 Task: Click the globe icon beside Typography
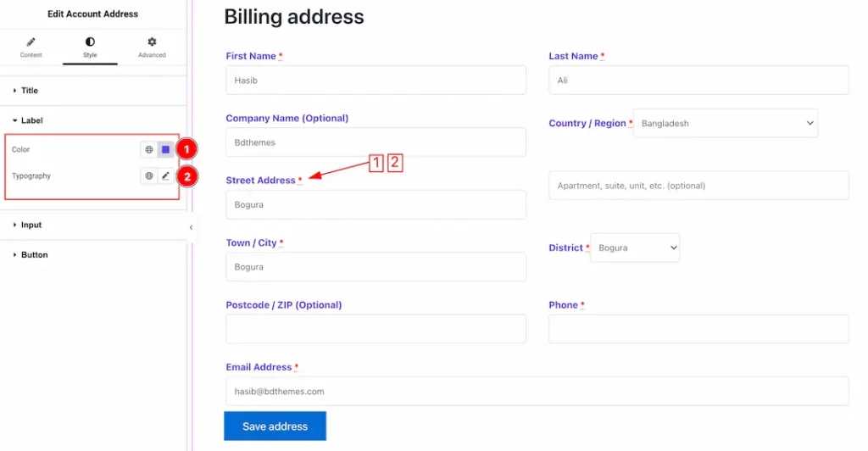149,176
